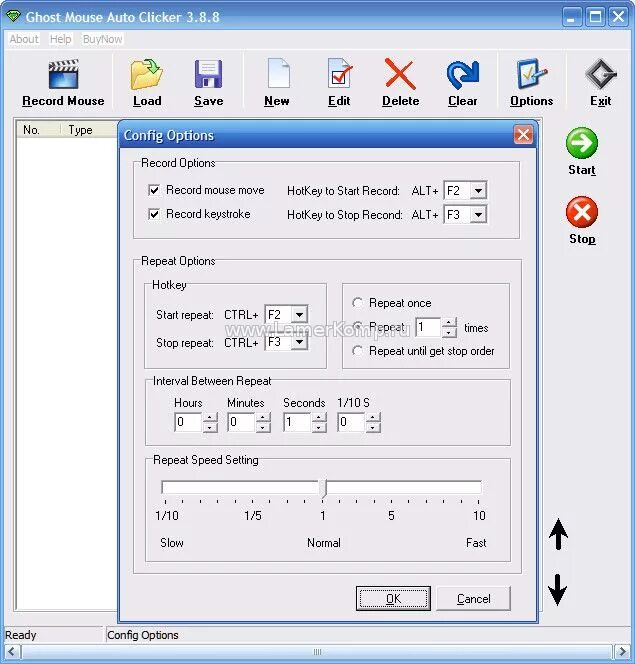Click the move down arrow icon
635x664 pixels.
[557, 589]
